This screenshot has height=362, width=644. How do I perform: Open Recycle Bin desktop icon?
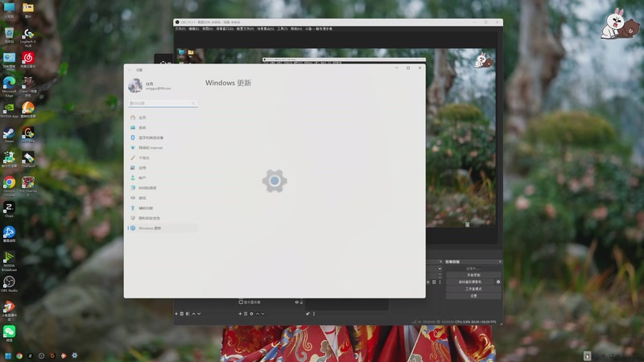pos(9,35)
